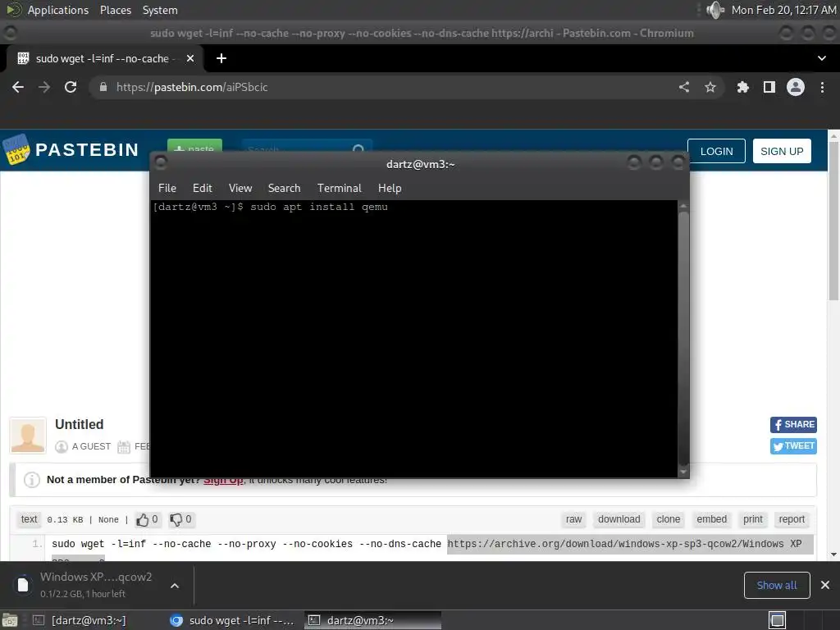Screen dimensions: 840x630
Task: Open the terminal Edit menu
Action: coord(203,188)
